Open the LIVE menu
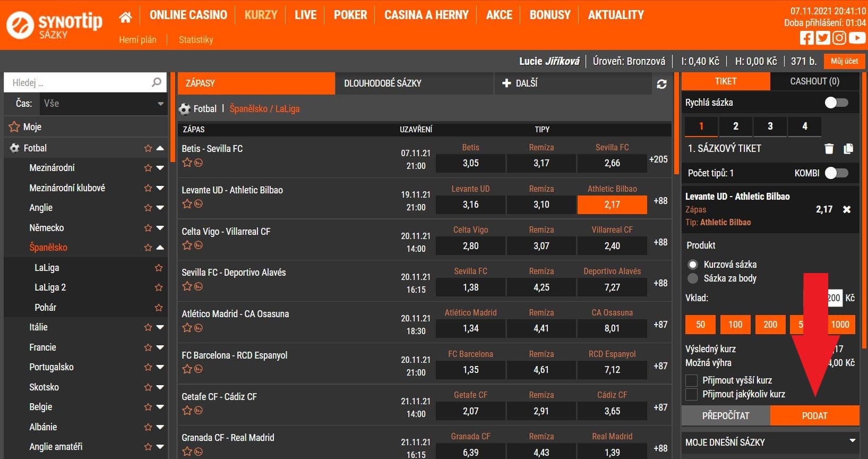Screen dimensions: 868x459 (306, 15)
